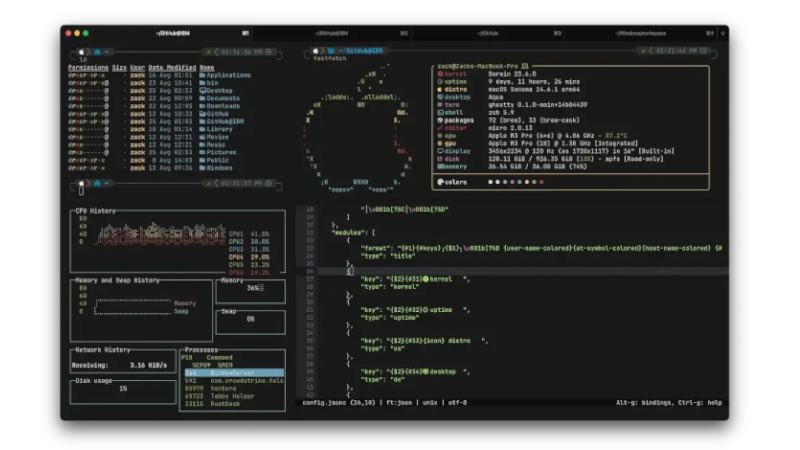Click line number 26 in editor gutter

(x=310, y=271)
